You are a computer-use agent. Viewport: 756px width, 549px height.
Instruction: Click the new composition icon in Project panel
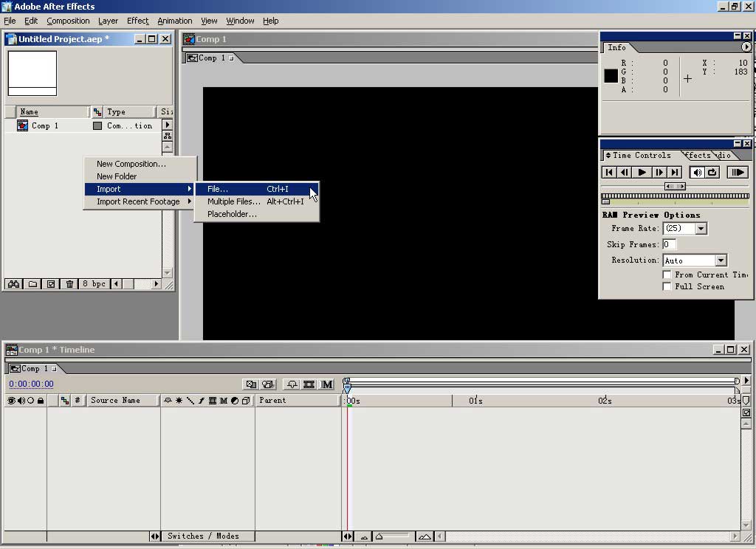pos(50,284)
